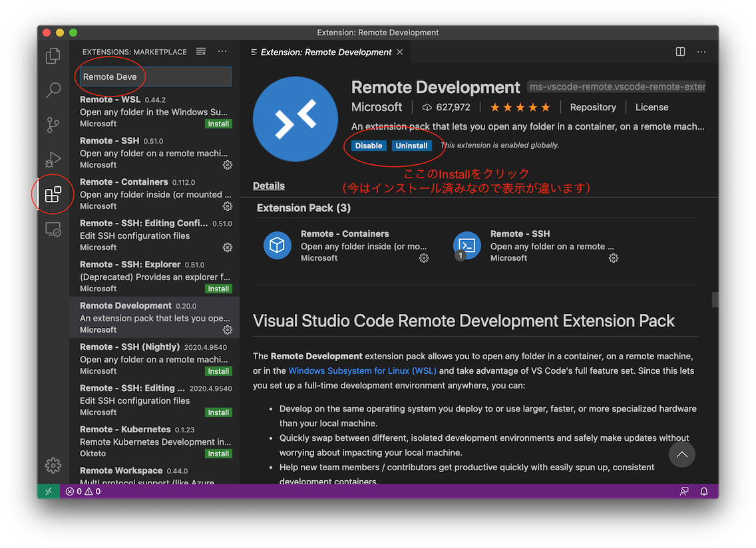Open the Explorer view in activity bar
The width and height of the screenshot is (756, 548).
coord(53,56)
